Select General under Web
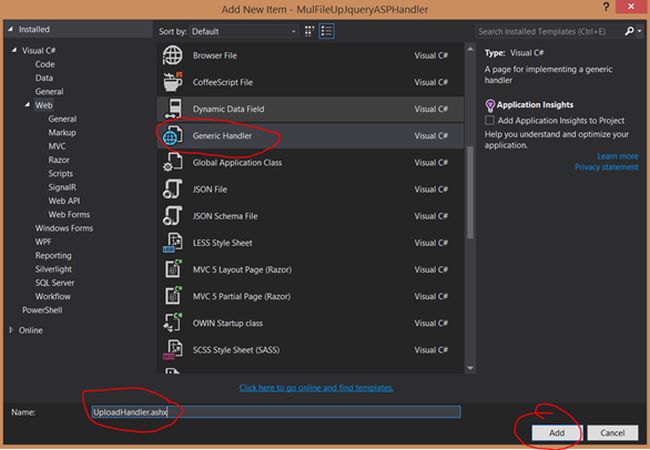Screen dimensions: 650x450 pyautogui.click(x=62, y=119)
